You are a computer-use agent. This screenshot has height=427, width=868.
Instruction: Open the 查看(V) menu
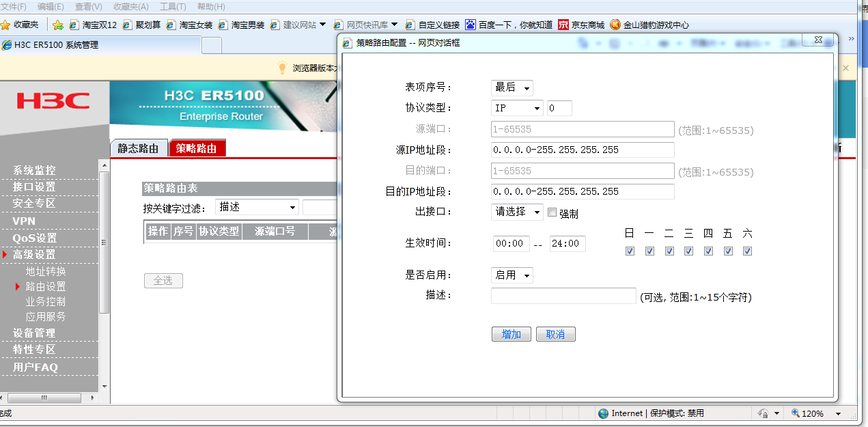pyautogui.click(x=88, y=6)
